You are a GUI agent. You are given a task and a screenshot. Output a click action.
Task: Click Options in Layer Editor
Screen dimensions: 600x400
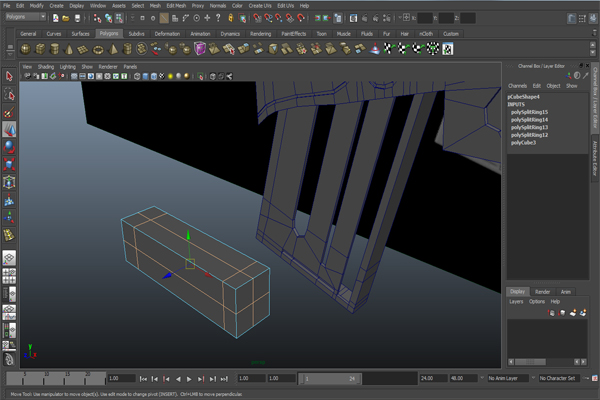[537, 302]
